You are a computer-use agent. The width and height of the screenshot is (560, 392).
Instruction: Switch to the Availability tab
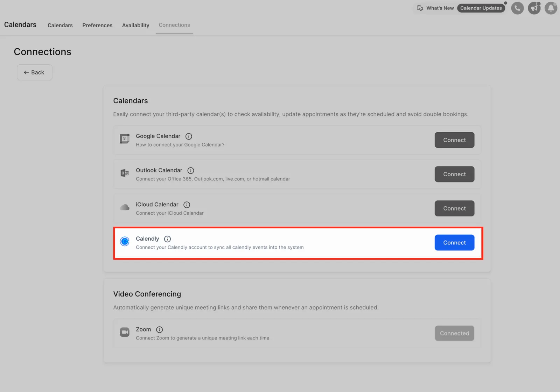click(x=135, y=25)
